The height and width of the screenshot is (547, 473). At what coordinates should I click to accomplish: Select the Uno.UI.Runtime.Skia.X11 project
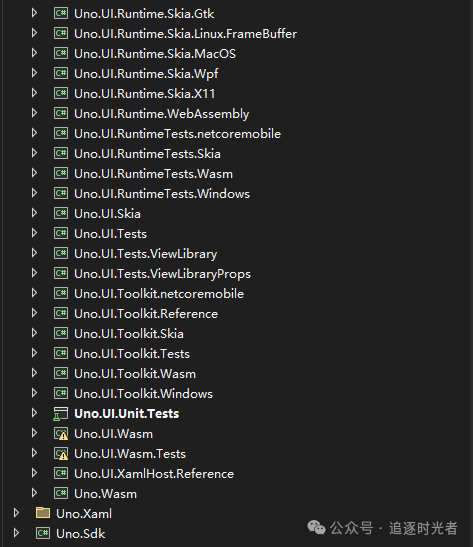pyautogui.click(x=144, y=93)
